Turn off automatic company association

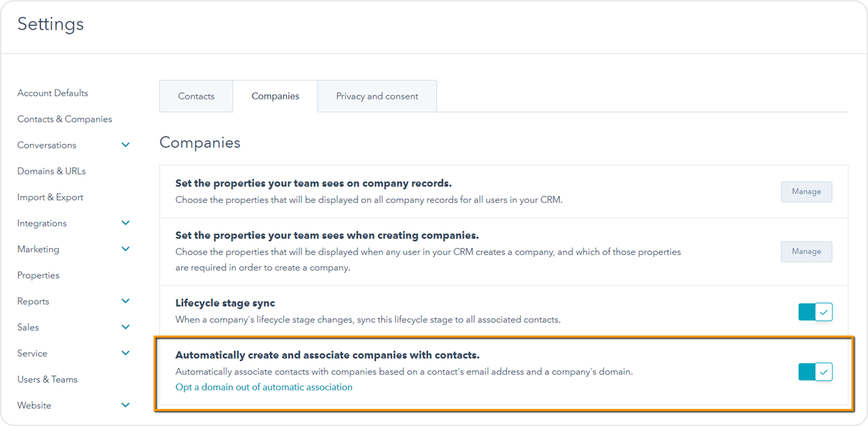[x=815, y=371]
